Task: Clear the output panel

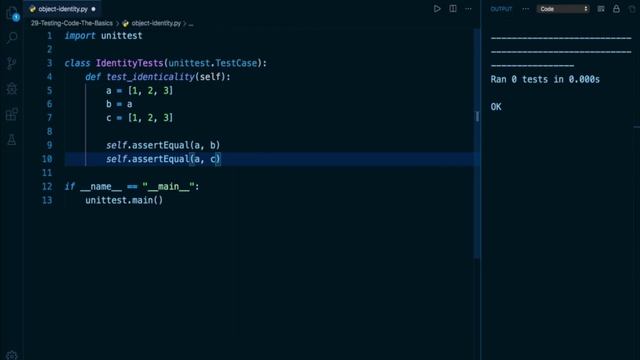Action: [601, 9]
